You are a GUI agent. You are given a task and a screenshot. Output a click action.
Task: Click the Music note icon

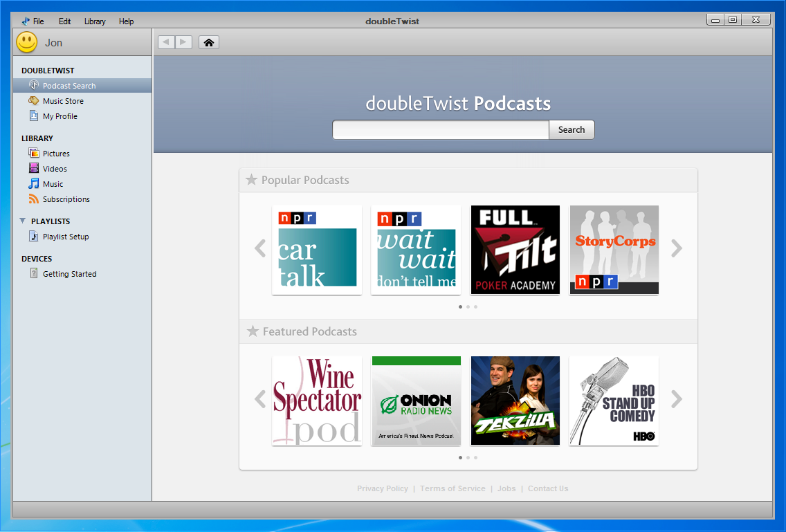34,183
